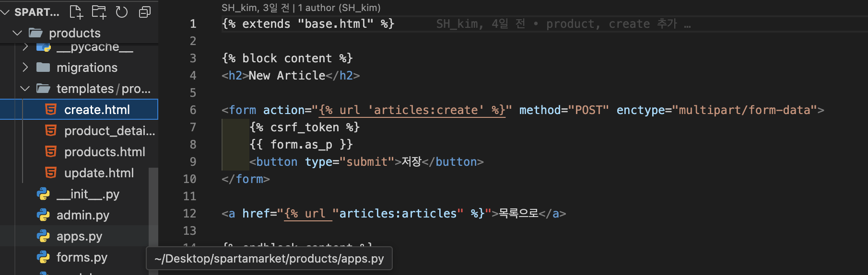
Task: Click the CodeLens author info above line 1
Action: click(x=301, y=8)
